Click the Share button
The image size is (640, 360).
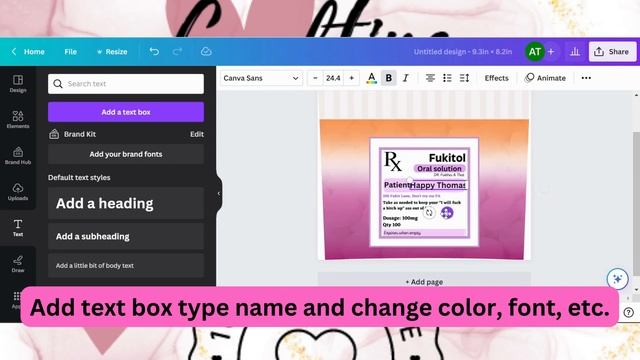pos(612,52)
